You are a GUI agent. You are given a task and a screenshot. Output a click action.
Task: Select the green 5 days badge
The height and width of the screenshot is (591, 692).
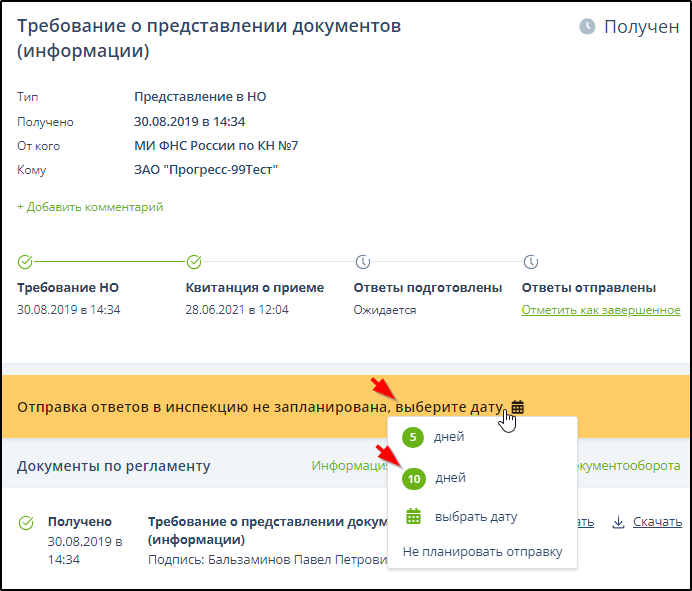click(413, 437)
